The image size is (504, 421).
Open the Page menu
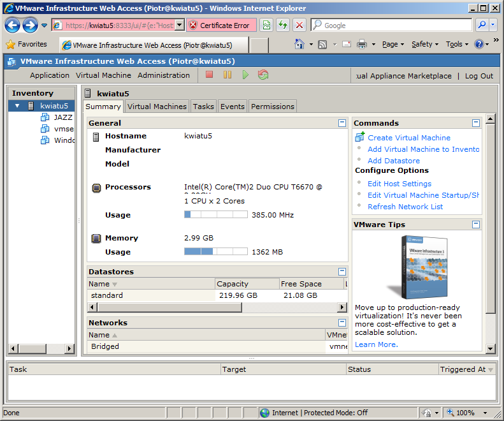point(392,44)
